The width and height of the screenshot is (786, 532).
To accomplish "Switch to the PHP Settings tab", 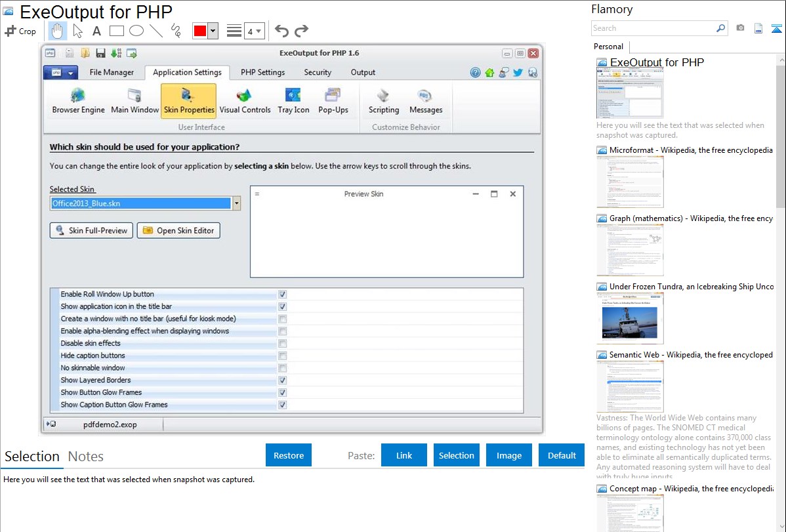I will tap(262, 72).
